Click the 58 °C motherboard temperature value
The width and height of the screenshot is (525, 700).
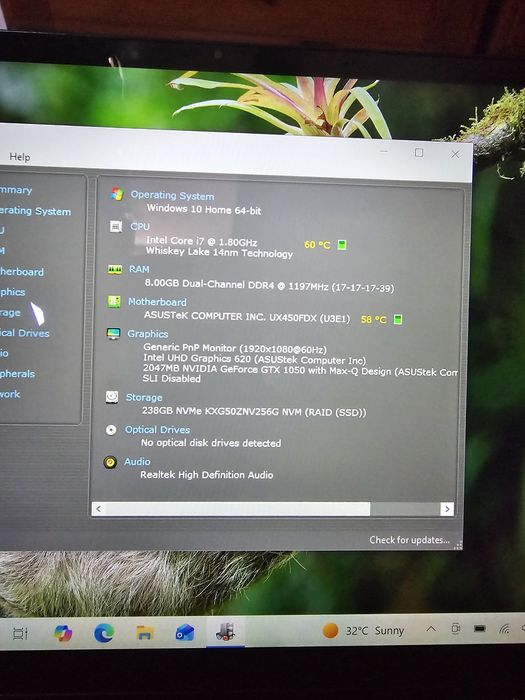coord(373,319)
